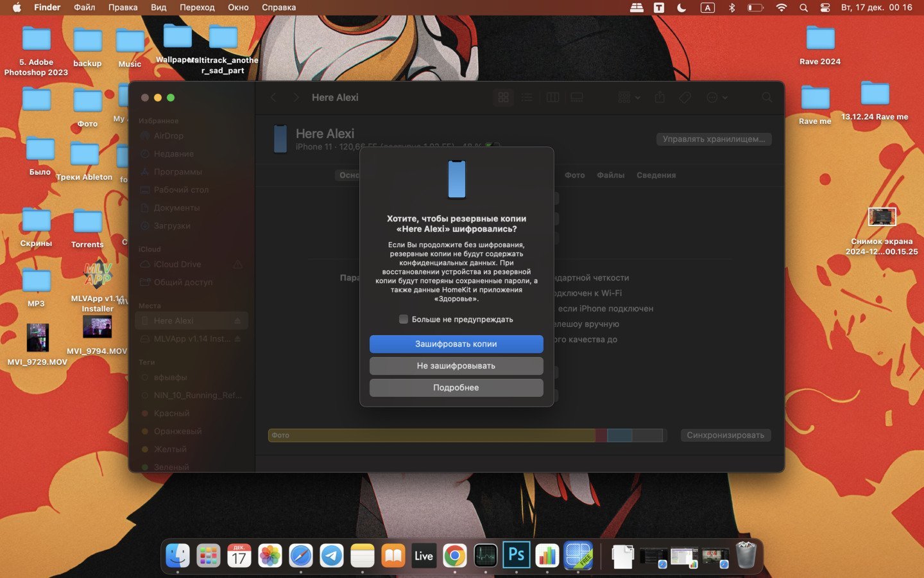Click «Управлять хранилищем…» in Finder window
The width and height of the screenshot is (924, 578).
(714, 139)
